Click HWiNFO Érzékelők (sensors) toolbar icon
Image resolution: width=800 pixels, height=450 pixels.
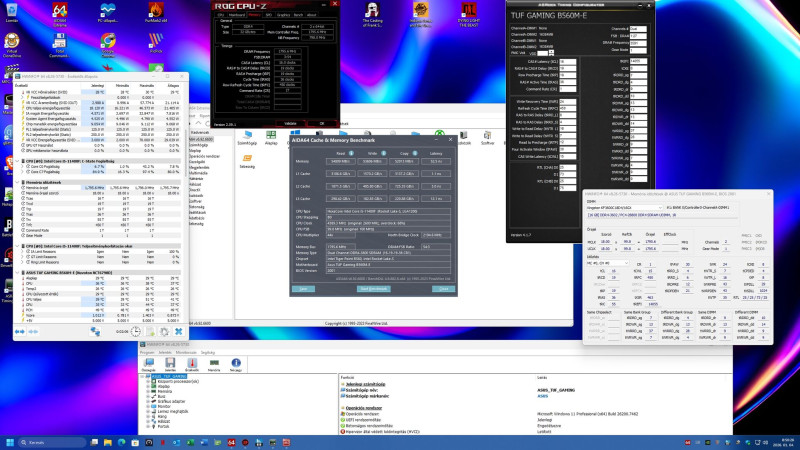click(x=192, y=364)
